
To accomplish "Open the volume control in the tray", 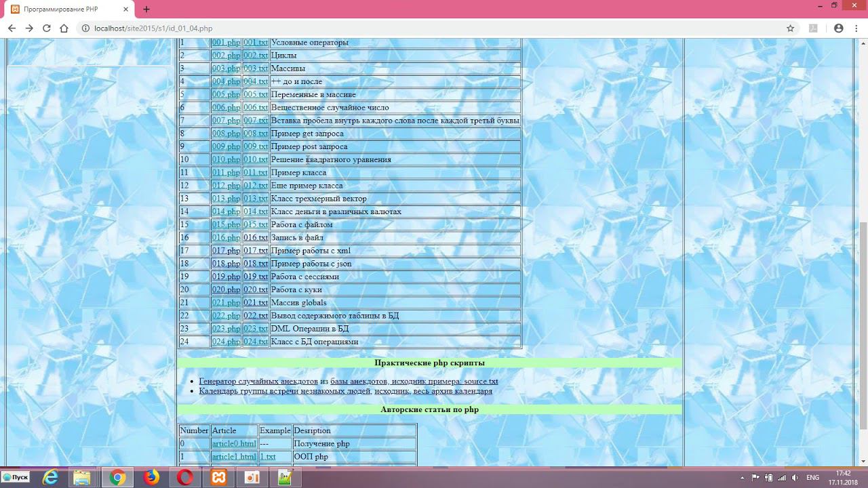I will (795, 478).
